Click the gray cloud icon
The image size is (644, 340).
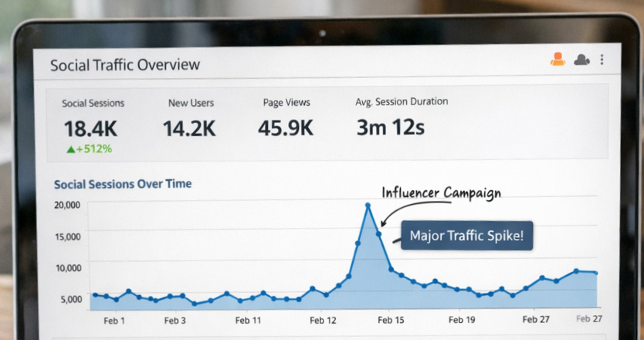click(581, 59)
